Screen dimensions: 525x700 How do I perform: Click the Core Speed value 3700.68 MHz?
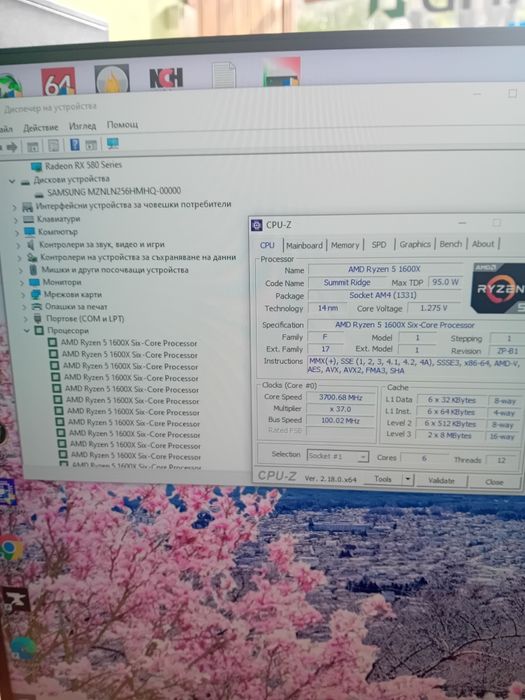[x=341, y=397]
